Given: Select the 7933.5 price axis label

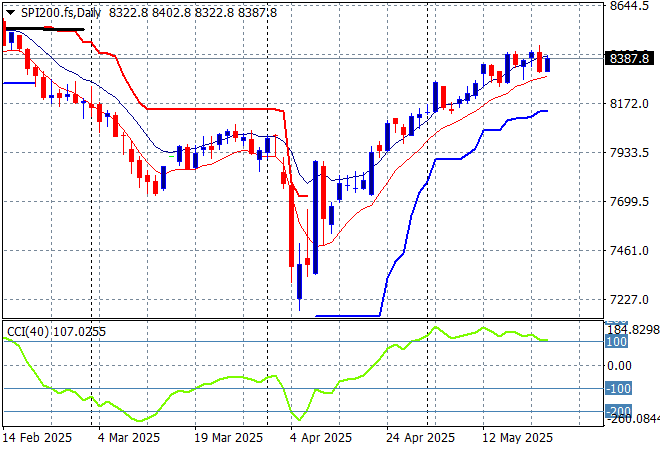Looking at the screenshot, I should point(629,152).
